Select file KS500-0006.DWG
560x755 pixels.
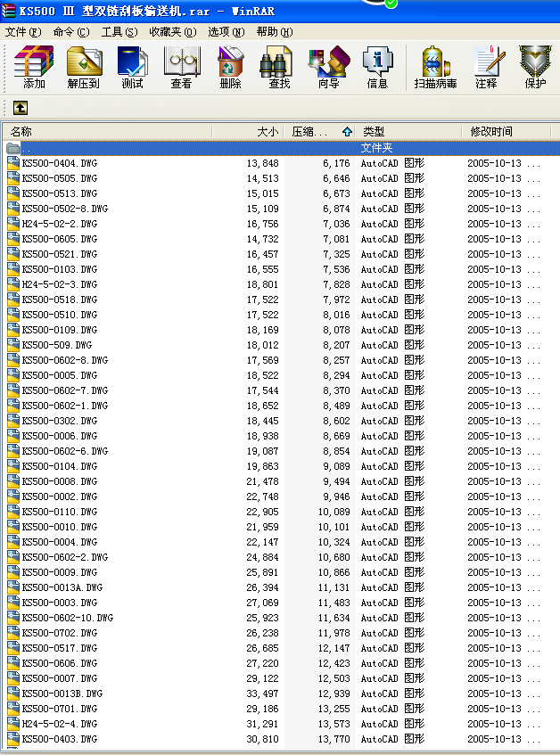click(59, 436)
